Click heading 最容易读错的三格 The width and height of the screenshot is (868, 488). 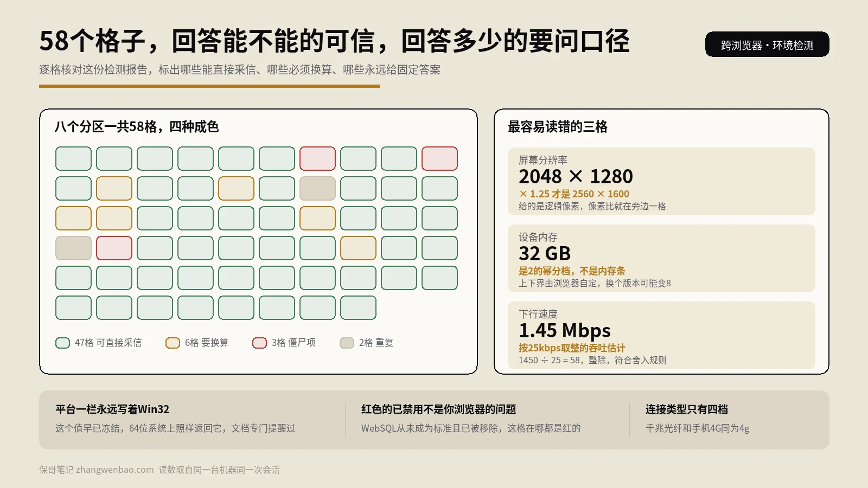558,127
